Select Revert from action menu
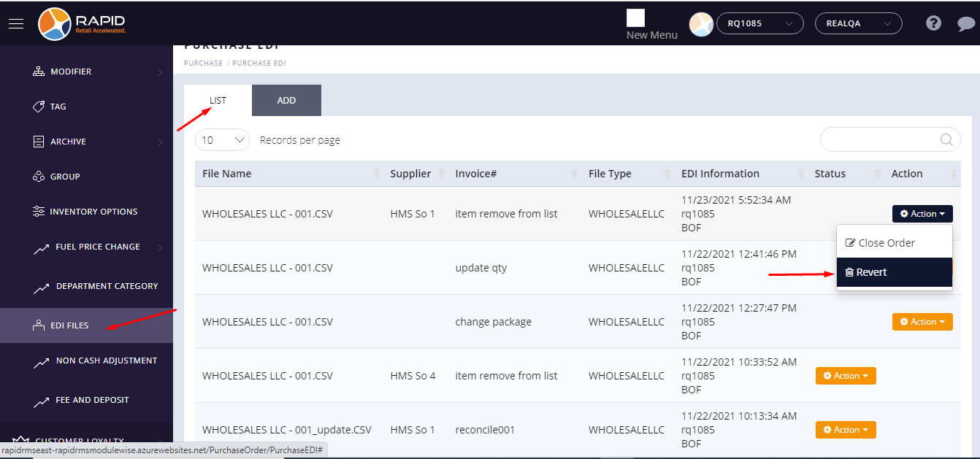 894,272
